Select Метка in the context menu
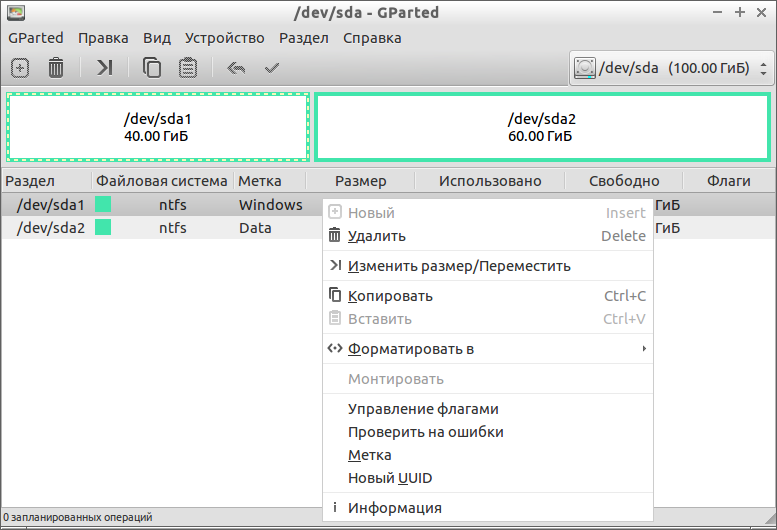This screenshot has width=777, height=530. 488,455
